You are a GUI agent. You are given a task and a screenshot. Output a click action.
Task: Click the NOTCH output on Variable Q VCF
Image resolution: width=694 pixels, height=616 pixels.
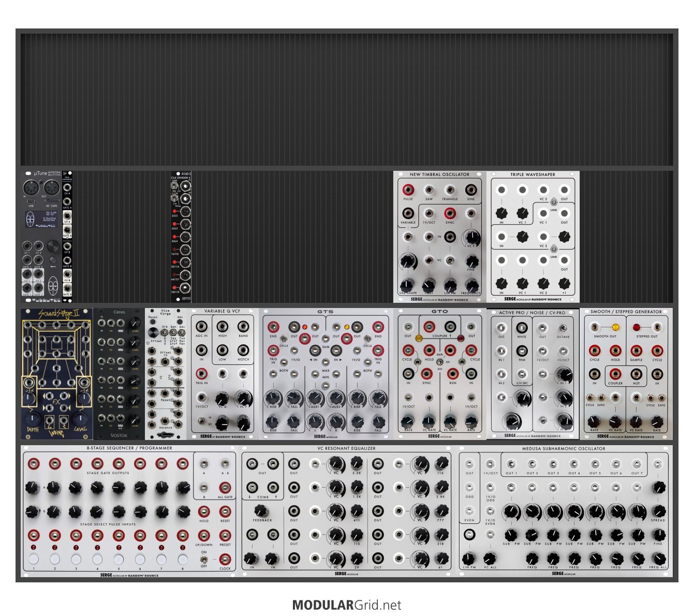tap(243, 350)
